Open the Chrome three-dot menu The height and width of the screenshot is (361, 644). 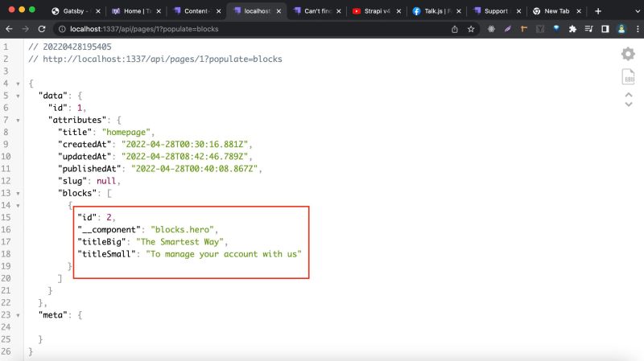[x=638, y=29]
